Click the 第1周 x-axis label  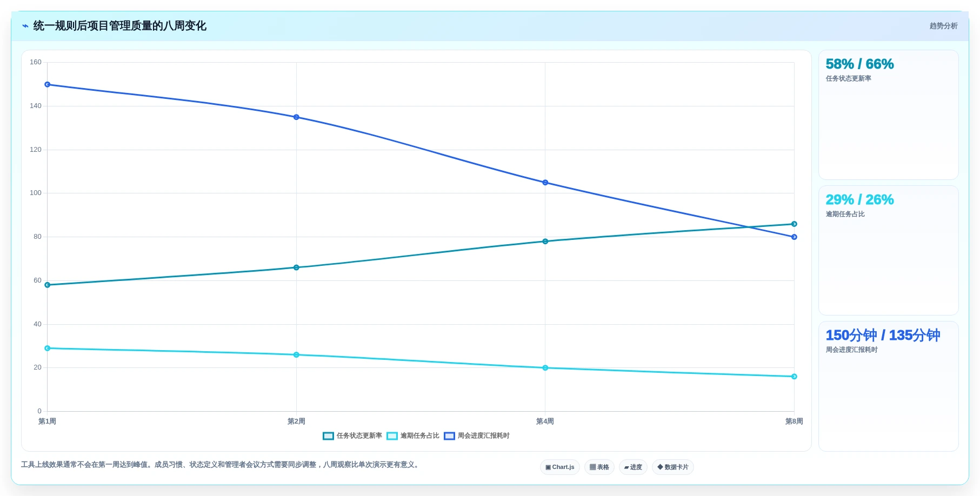point(48,421)
